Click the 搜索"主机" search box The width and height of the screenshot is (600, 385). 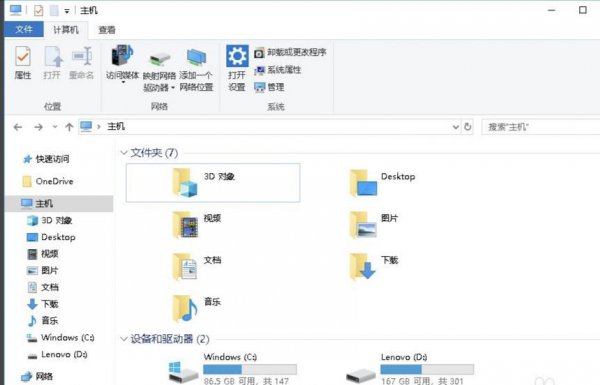(540, 127)
